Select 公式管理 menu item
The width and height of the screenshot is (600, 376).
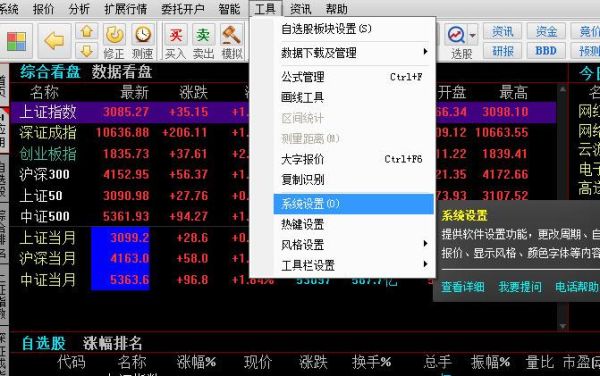[354, 77]
